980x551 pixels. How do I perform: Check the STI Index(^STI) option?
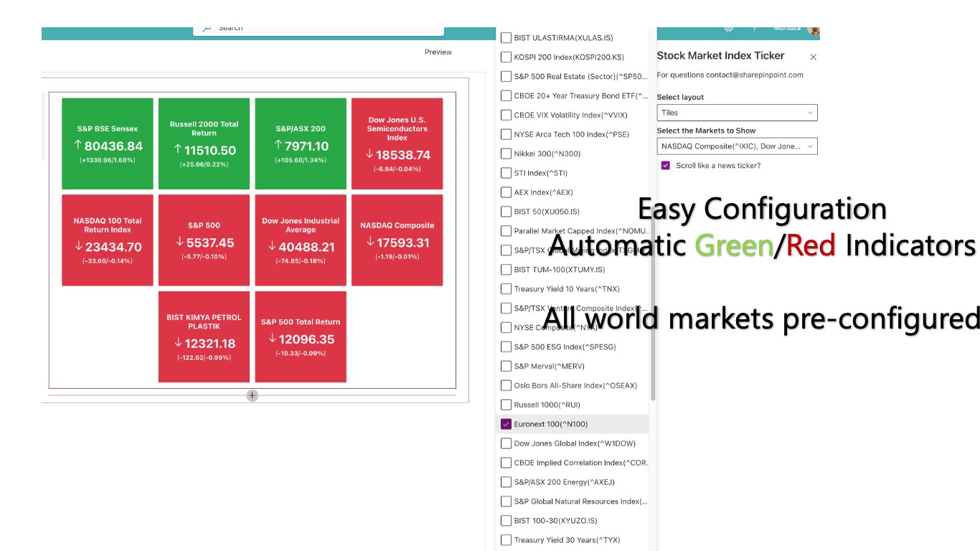[507, 173]
